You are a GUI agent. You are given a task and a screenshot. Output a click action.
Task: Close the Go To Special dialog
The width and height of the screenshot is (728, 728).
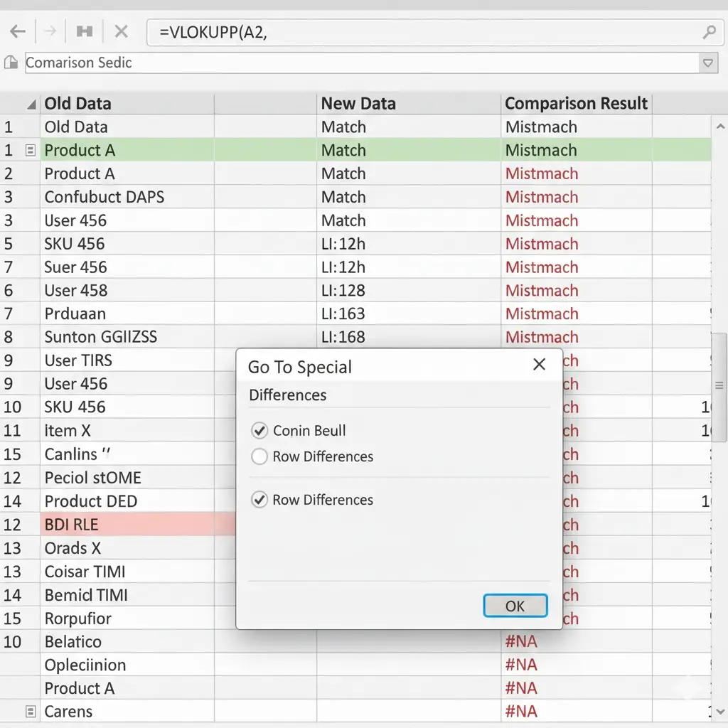[x=539, y=365]
